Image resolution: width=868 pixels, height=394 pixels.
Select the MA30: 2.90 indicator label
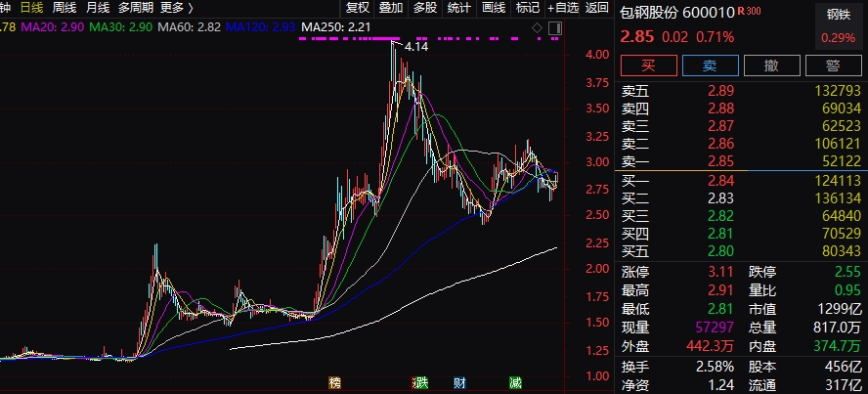[x=120, y=27]
